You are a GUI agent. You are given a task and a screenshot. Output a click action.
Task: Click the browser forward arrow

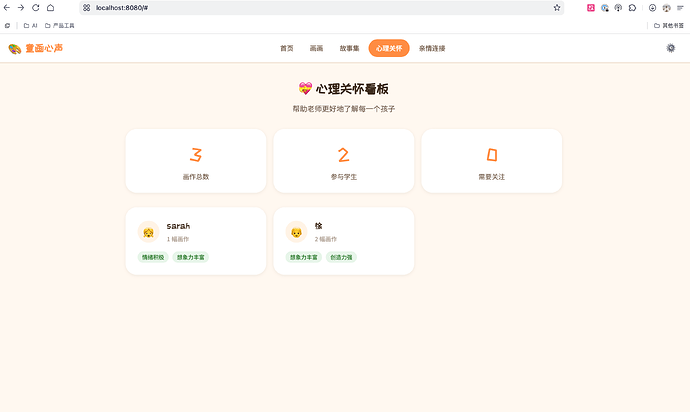21,7
